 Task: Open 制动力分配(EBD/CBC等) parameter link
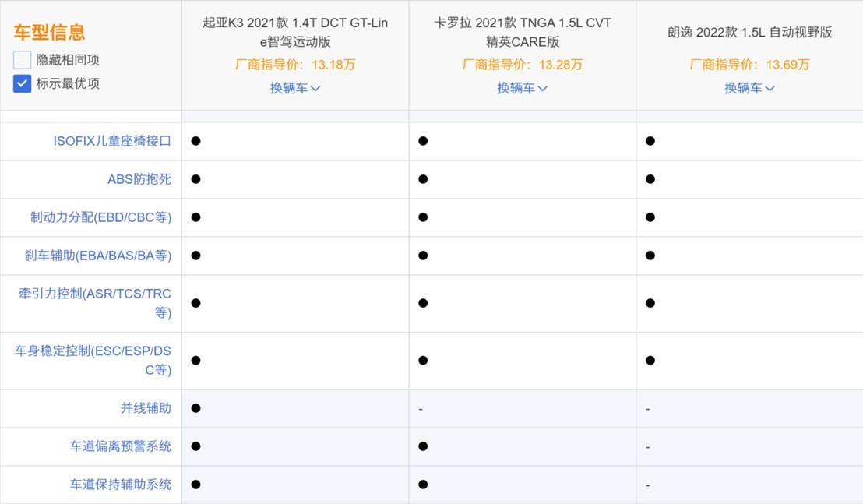(x=101, y=217)
